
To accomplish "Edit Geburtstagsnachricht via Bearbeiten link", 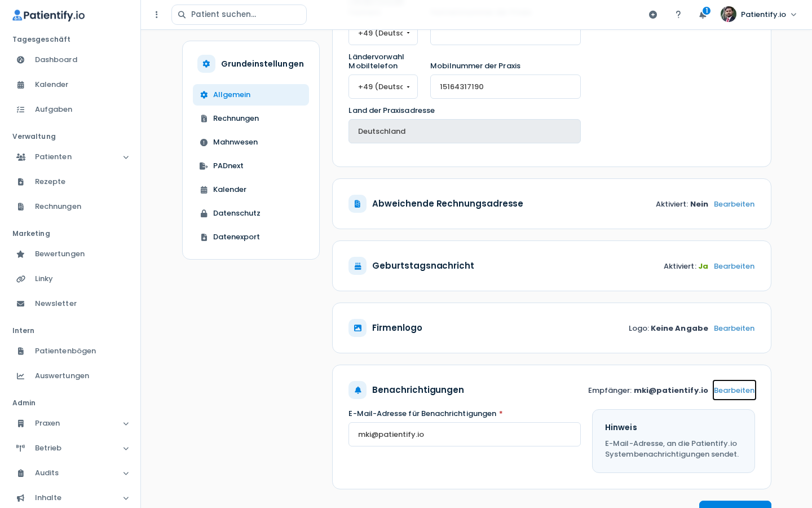I will pos(734,266).
